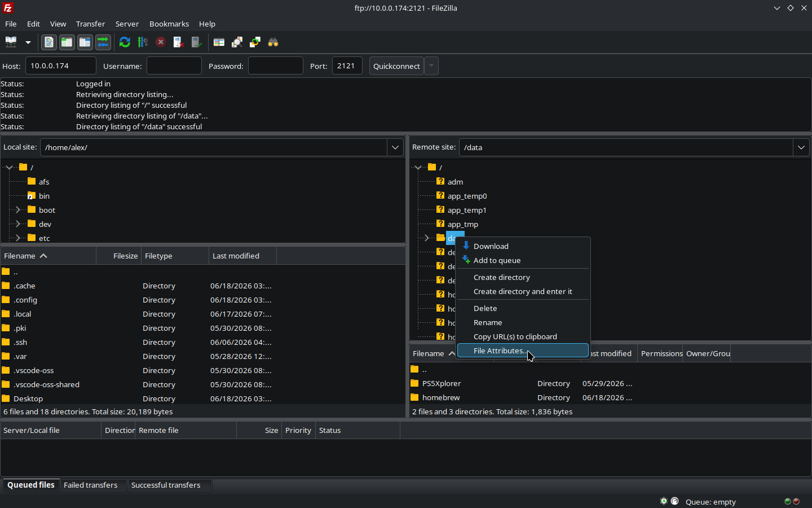Expand the local dev folder

pos(17,224)
